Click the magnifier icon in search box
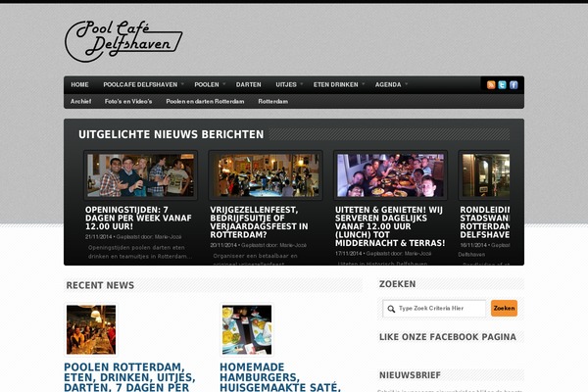588x392 pixels. tap(391, 309)
